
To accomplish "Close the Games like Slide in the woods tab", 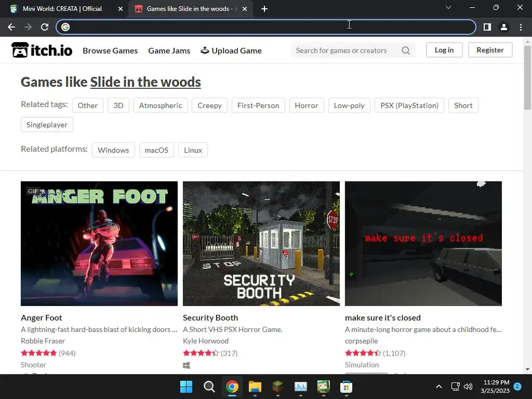I will (245, 9).
